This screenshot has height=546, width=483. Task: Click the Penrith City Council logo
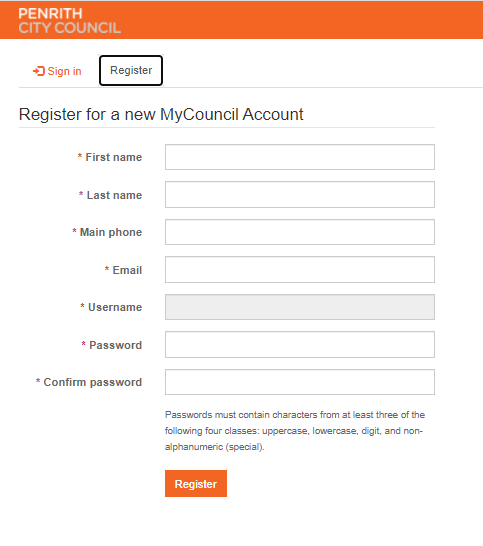point(69,21)
